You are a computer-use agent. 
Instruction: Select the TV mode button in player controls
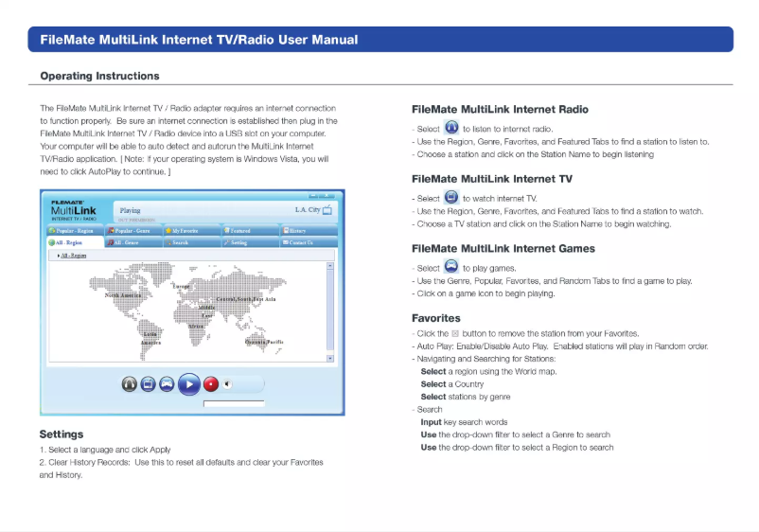(148, 384)
